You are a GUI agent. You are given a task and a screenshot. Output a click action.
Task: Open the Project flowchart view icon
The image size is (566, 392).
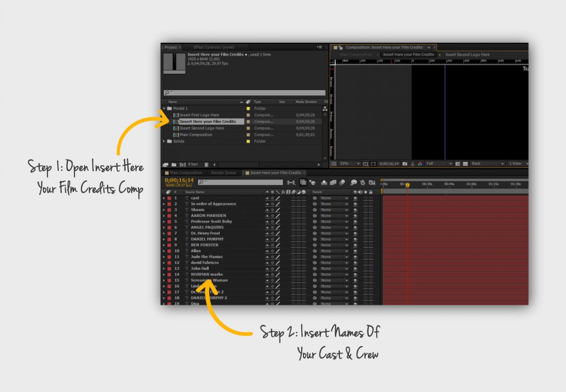point(325,109)
